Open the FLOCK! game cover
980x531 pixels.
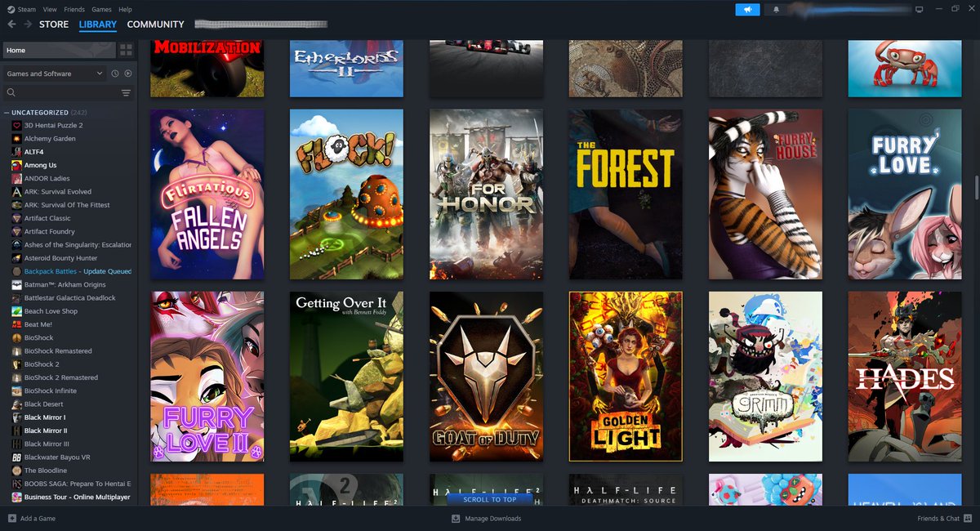pyautogui.click(x=346, y=194)
